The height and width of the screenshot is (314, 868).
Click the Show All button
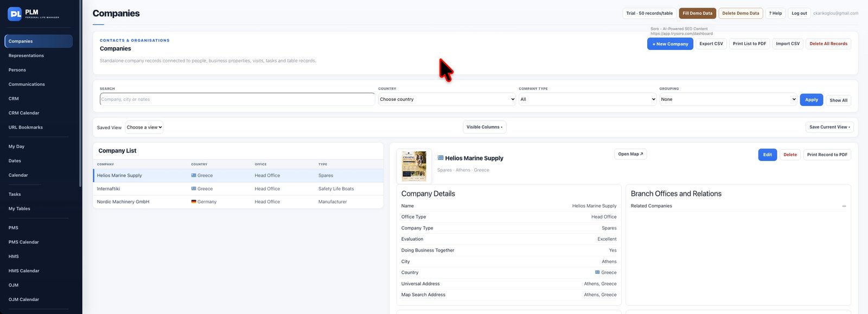click(x=838, y=100)
